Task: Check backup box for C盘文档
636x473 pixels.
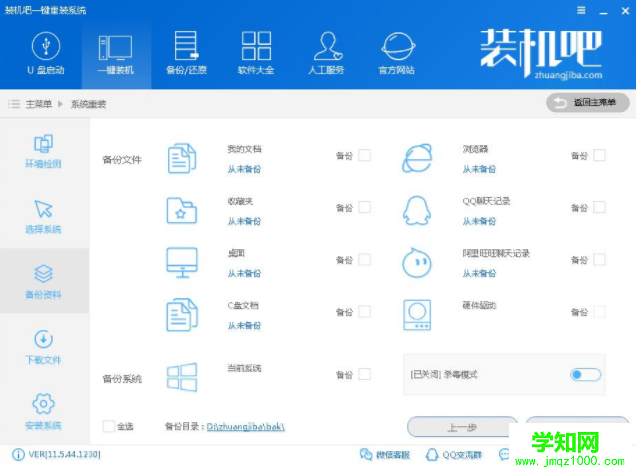Action: [x=364, y=312]
